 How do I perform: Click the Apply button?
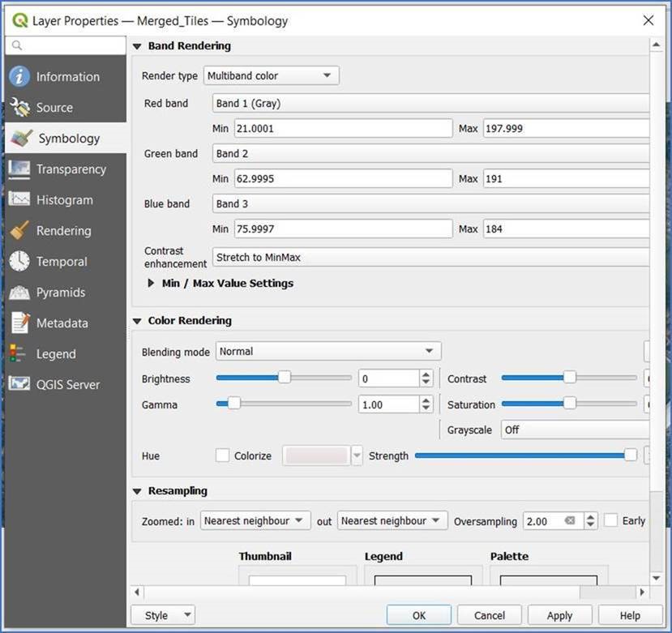[559, 615]
